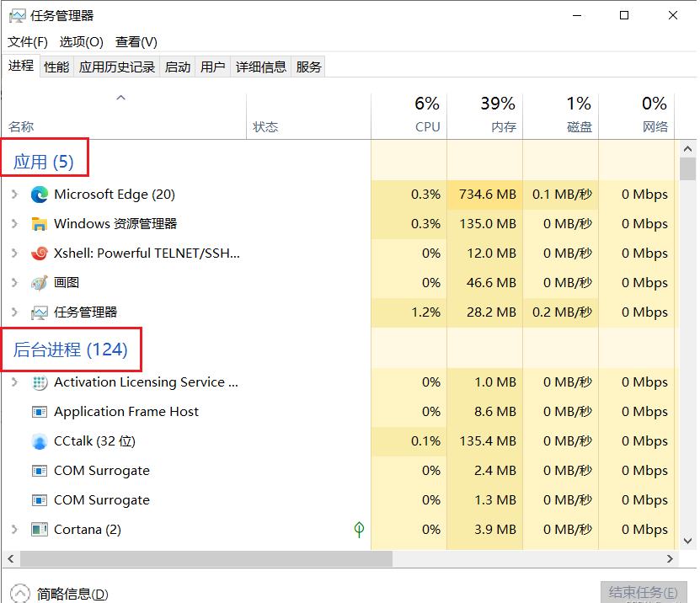The image size is (700, 603).
Task: Click the CCtalk (32 位) icon
Action: tap(40, 441)
